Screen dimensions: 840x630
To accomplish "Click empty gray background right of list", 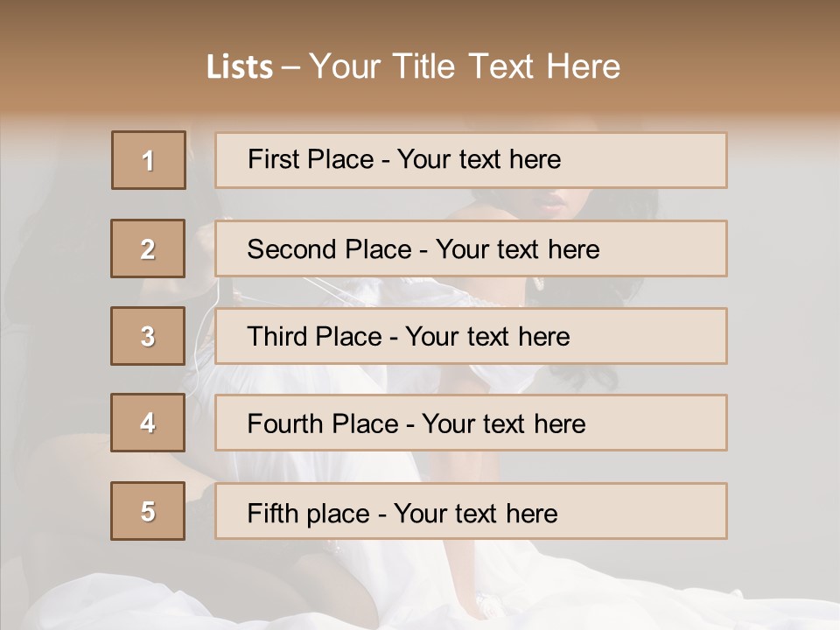I will [783, 350].
